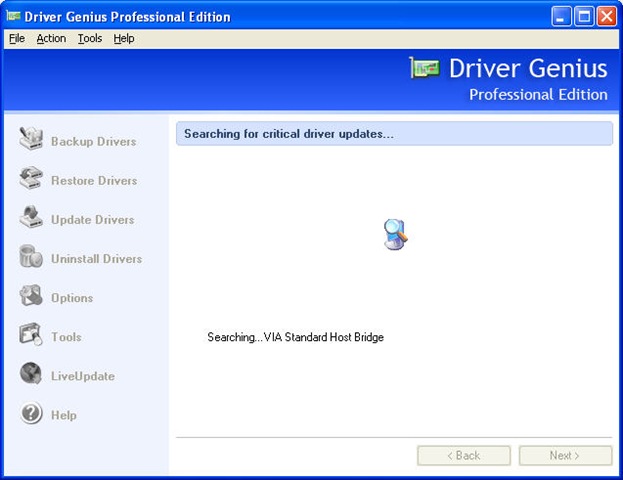Click the Backup Drivers icon
The height and width of the screenshot is (480, 623).
tap(31, 138)
